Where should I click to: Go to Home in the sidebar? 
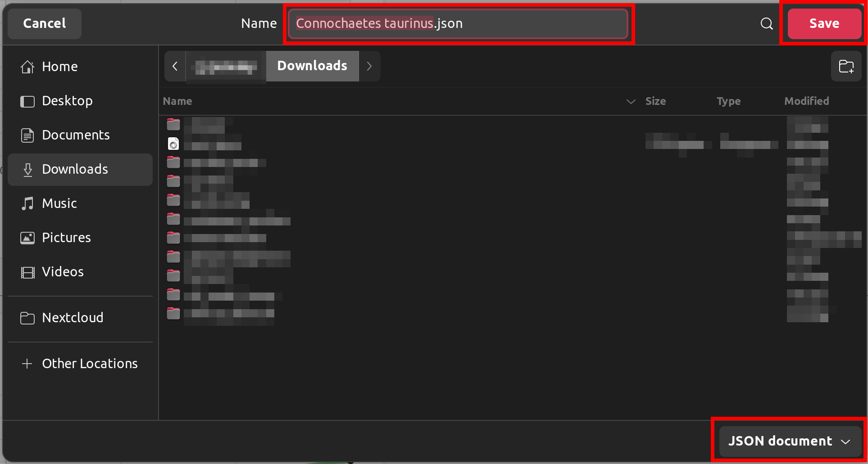pyautogui.click(x=80, y=67)
